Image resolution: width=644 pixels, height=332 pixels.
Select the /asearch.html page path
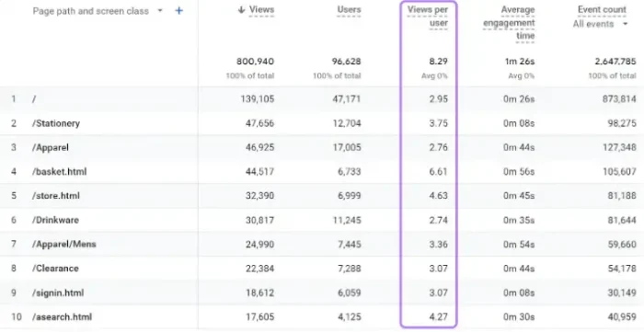click(62, 316)
